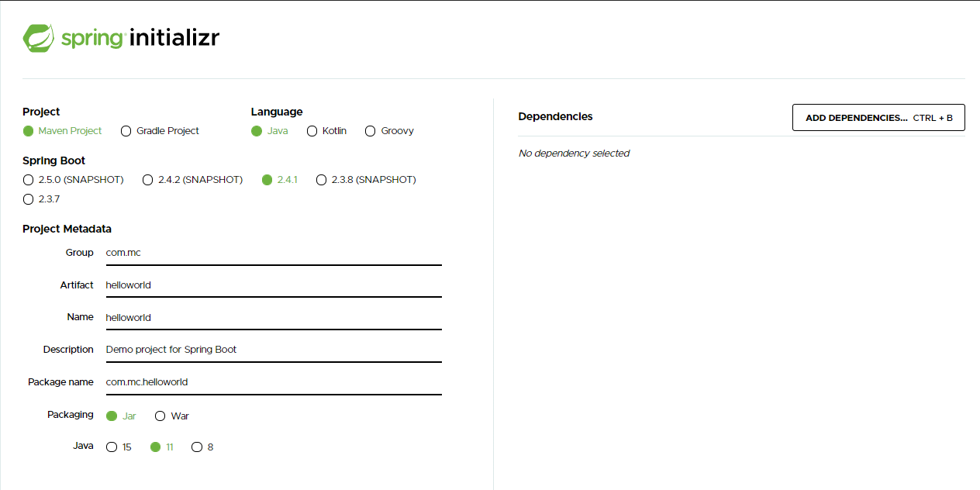Select Java version 11
This screenshot has width=980, height=490.
161,447
